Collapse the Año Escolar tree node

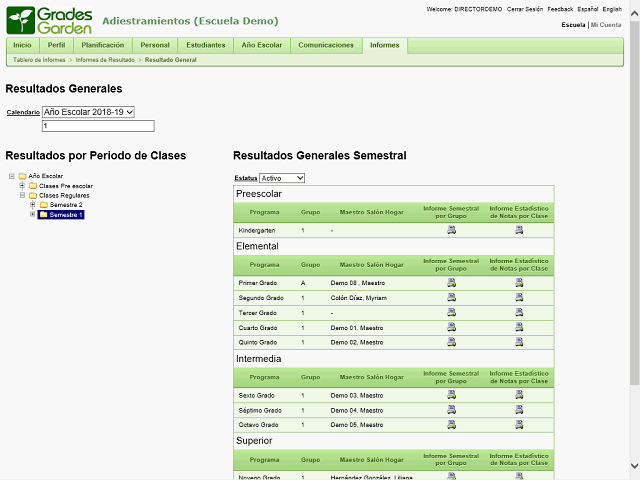point(12,176)
